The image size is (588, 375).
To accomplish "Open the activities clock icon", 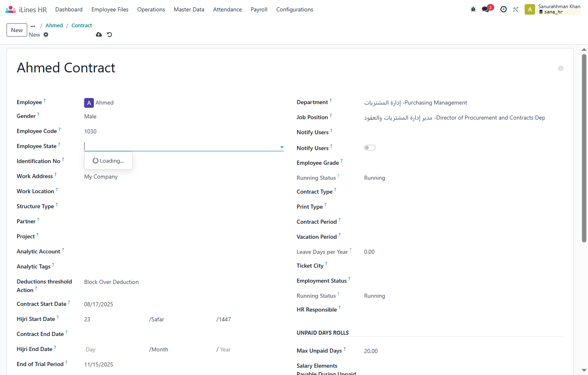I will coord(503,9).
